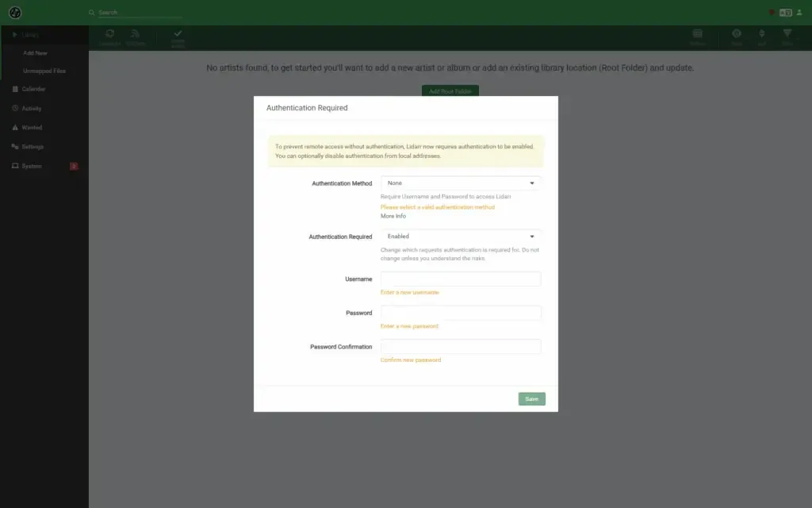Open table Options via the toolbar icon
The width and height of the screenshot is (812, 508).
pos(697,37)
